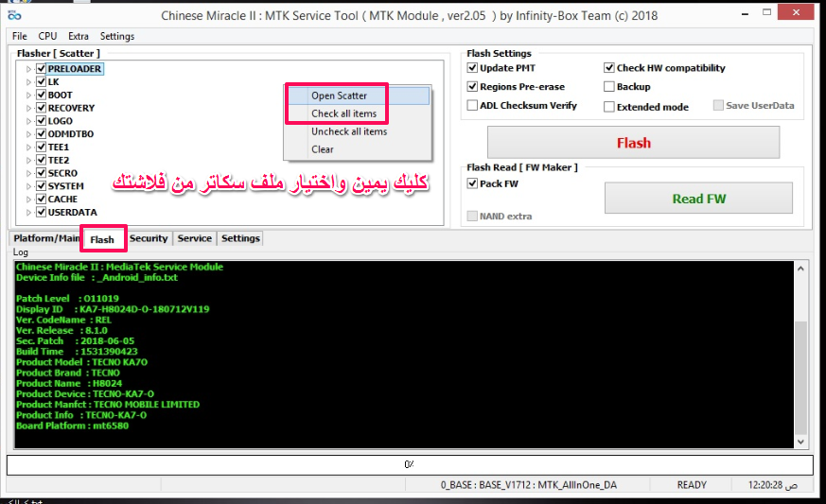Switch to the Platform/Main tab
The height and width of the screenshot is (504, 826).
tap(45, 238)
